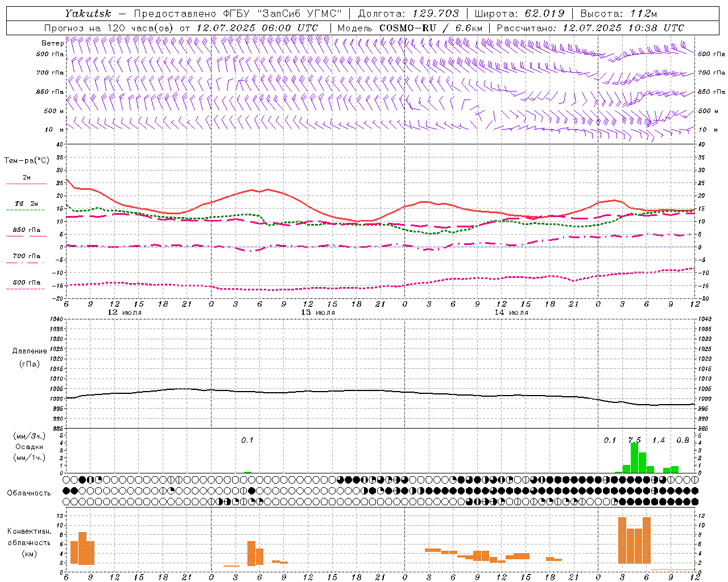Click the "2м" temperature legend entry
Viewport: 728px width, 582px height.
pyautogui.click(x=27, y=178)
